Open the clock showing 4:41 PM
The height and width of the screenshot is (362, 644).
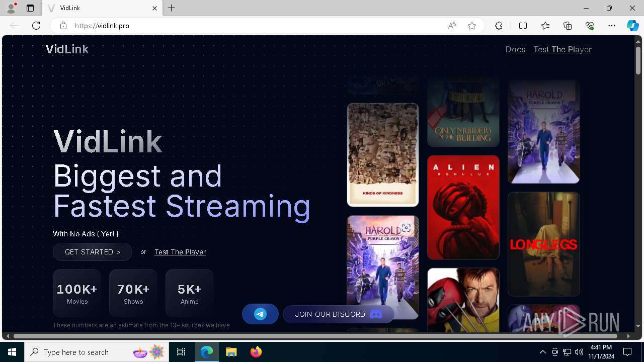[601, 352]
